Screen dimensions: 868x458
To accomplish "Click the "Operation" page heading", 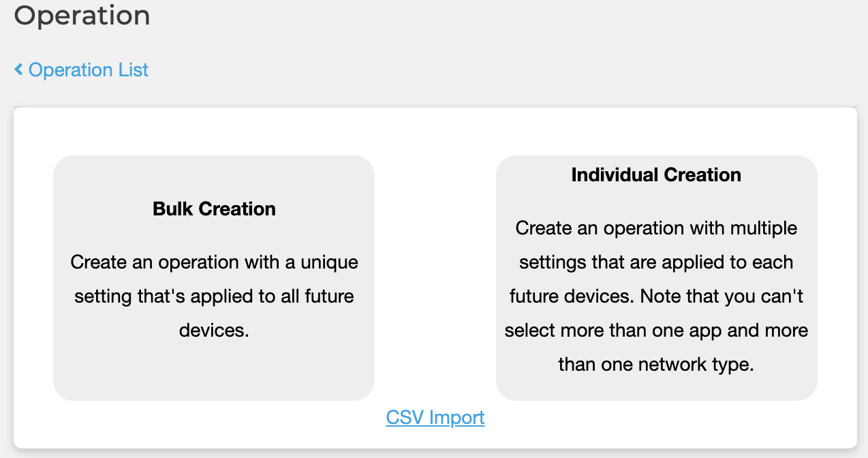I will coord(82,15).
